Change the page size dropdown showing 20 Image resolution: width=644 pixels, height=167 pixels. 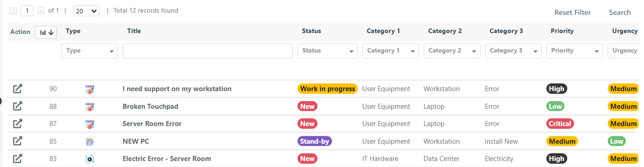pos(86,11)
